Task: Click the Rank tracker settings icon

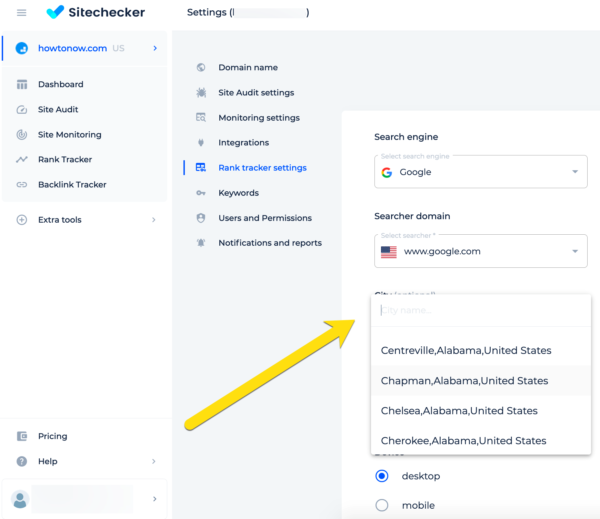Action: point(201,168)
